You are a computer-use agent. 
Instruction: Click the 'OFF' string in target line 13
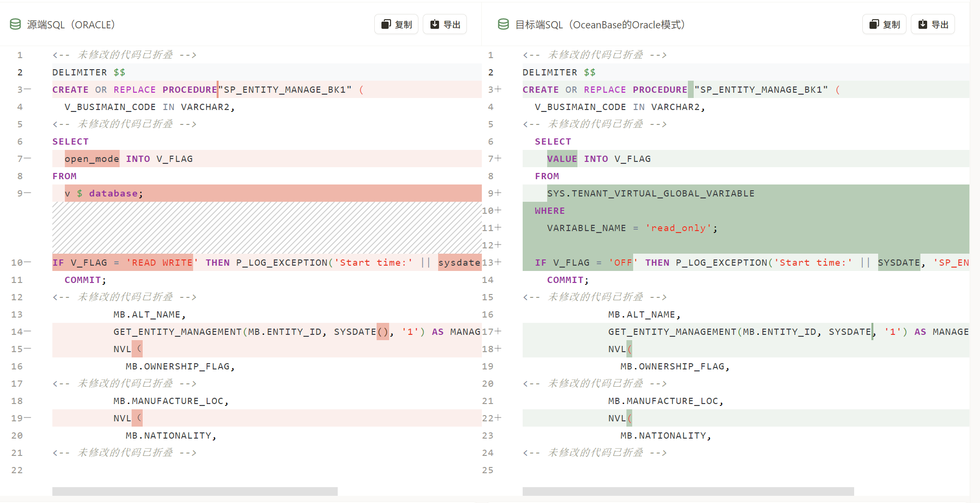624,262
